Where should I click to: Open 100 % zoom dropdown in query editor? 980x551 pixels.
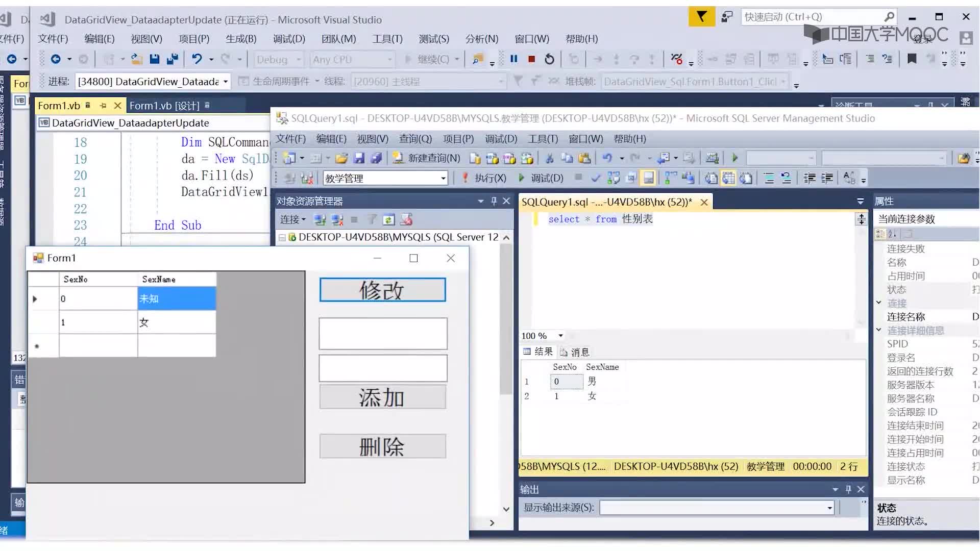[560, 336]
